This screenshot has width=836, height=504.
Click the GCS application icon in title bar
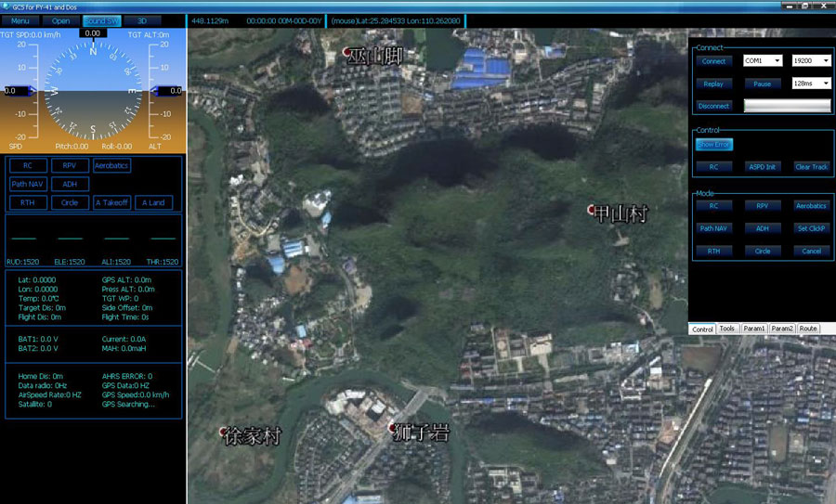(6, 6)
